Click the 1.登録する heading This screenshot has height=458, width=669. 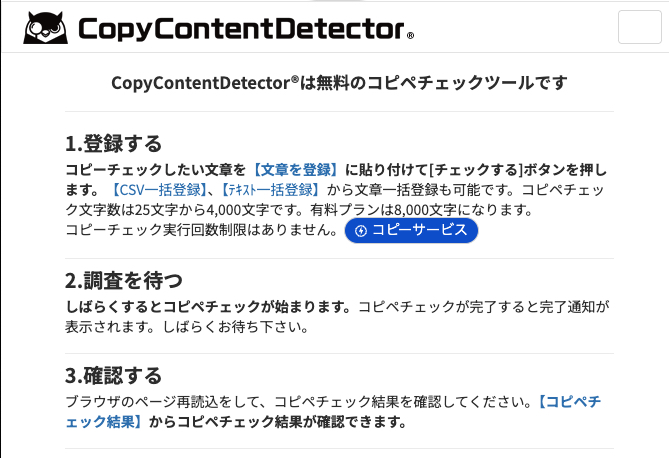(113, 143)
